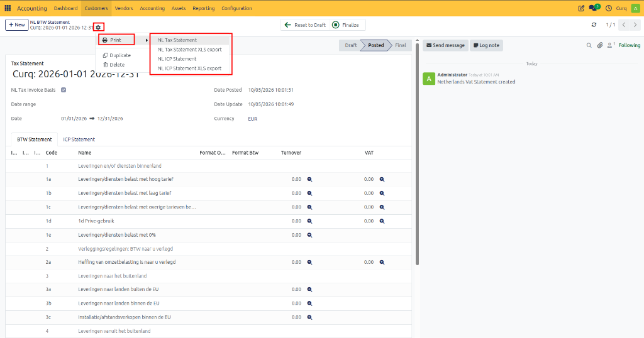Screen dimensions: 644x338
Task: Switch to the ICP Statement tab
Action: click(x=79, y=139)
